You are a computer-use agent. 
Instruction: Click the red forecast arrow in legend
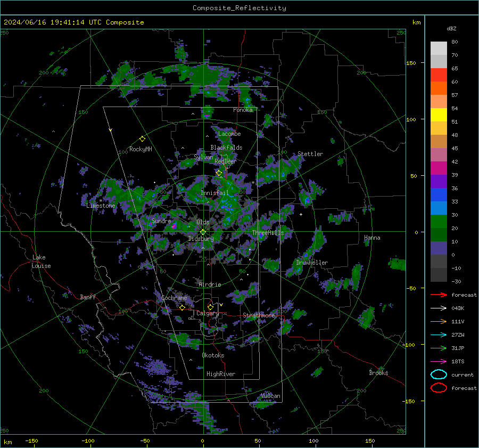439,295
